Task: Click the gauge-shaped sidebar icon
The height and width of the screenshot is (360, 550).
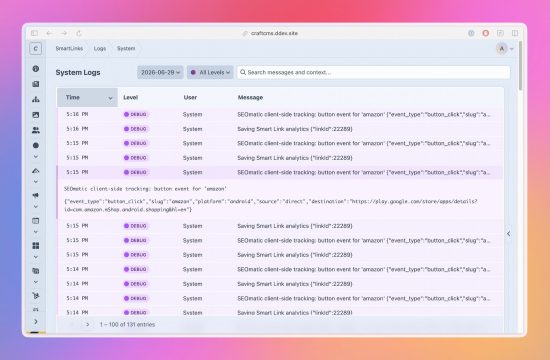Action: pyautogui.click(x=36, y=171)
